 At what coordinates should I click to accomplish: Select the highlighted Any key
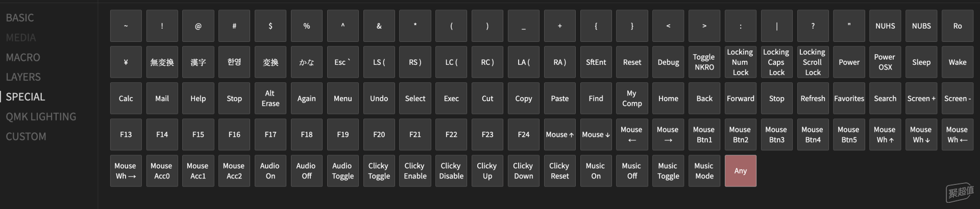740,171
